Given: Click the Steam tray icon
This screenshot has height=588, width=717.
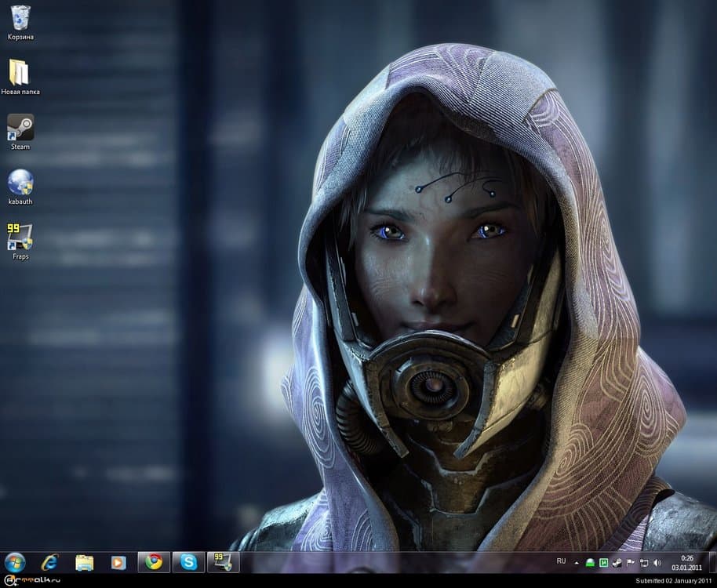Looking at the screenshot, I should pyautogui.click(x=617, y=563).
